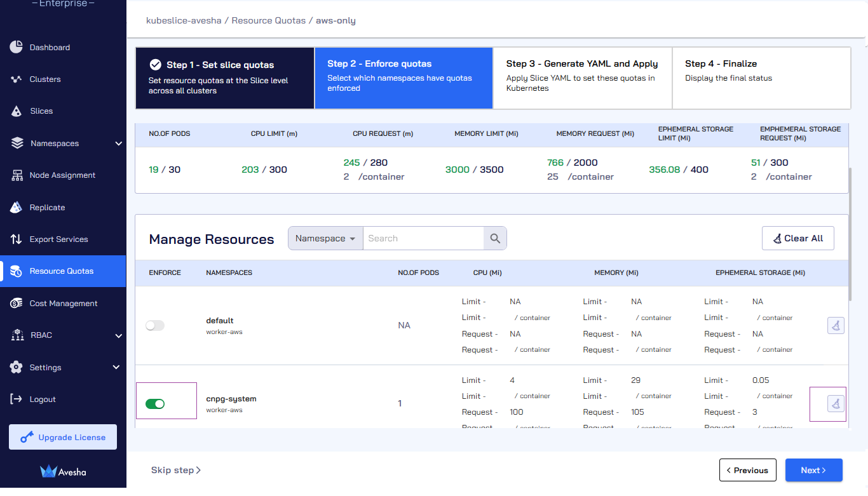This screenshot has height=496, width=868.
Task: Select Step 2 - Enforce quotas tab
Action: point(403,77)
